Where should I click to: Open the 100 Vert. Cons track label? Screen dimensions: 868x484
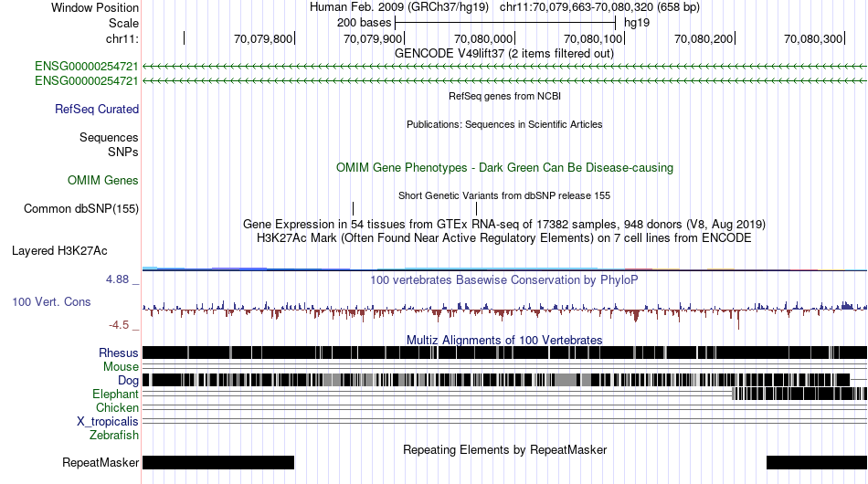(x=51, y=302)
